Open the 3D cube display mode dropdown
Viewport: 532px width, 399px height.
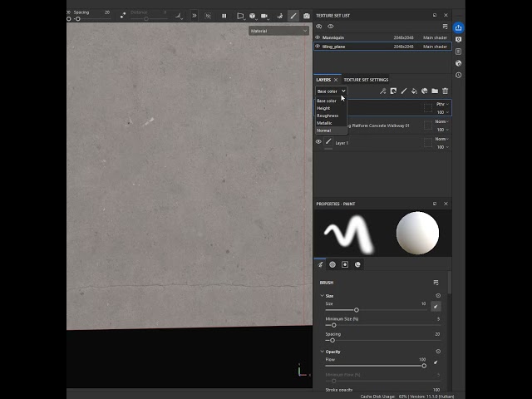[x=253, y=16]
